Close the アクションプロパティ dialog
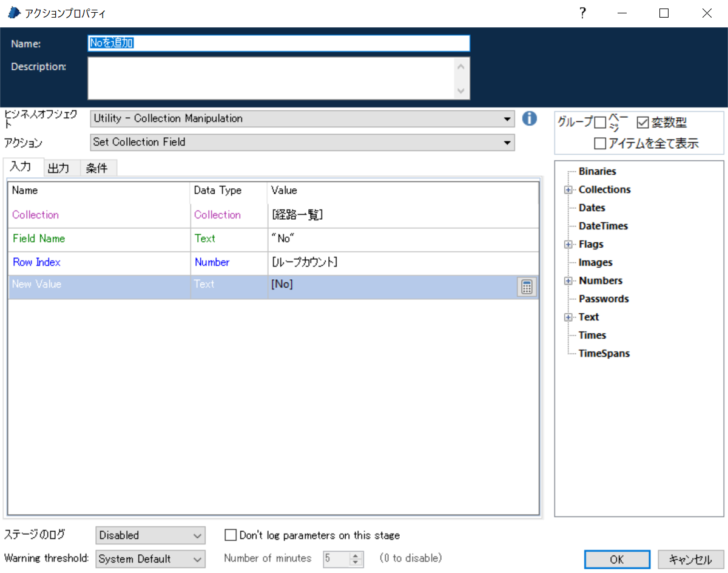This screenshot has width=728, height=573. (707, 13)
